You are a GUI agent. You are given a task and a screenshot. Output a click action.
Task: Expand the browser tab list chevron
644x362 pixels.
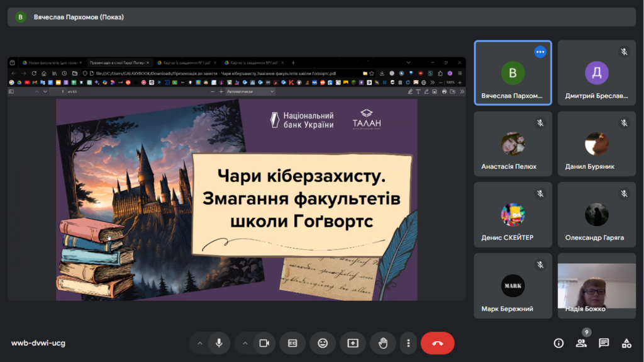pyautogui.click(x=408, y=62)
